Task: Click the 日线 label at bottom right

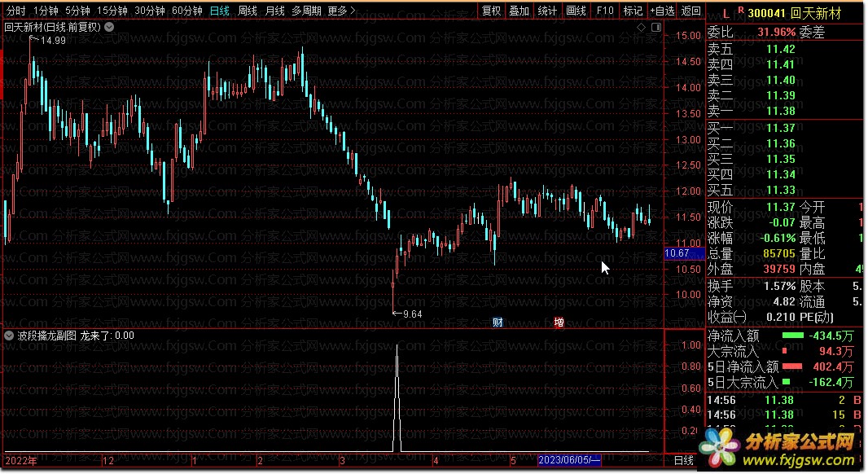Action: [684, 460]
